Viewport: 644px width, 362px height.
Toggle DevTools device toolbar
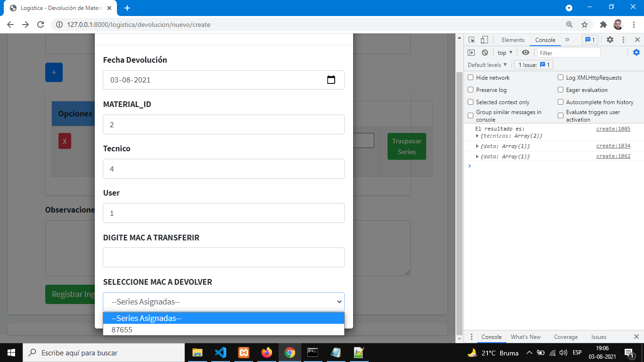click(484, 40)
